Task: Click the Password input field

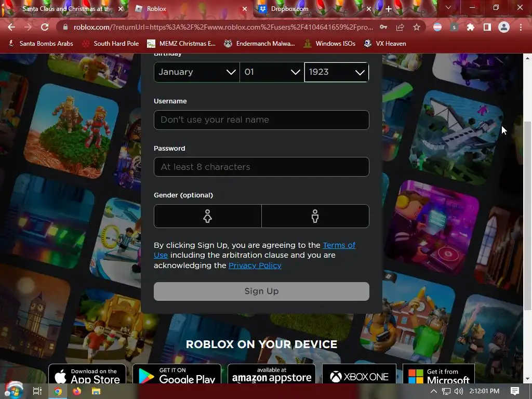Action: click(261, 167)
